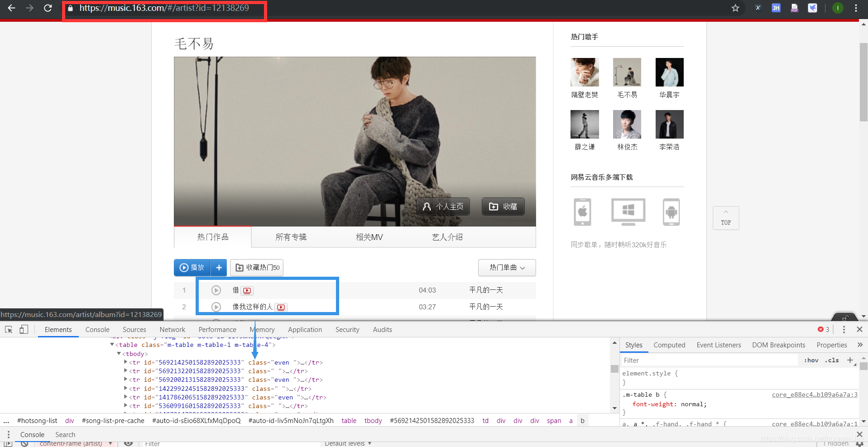Viewport: 868px width, 447px height.
Task: Switch to the 热门作品 tab
Action: 213,237
